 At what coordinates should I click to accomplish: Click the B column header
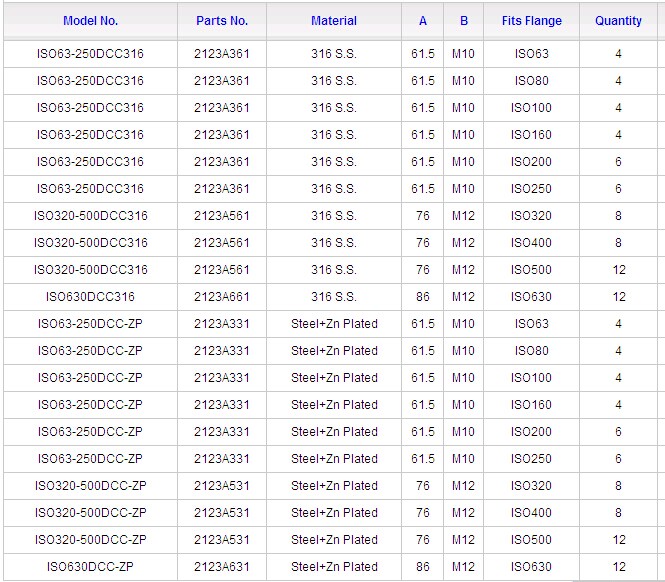(463, 21)
